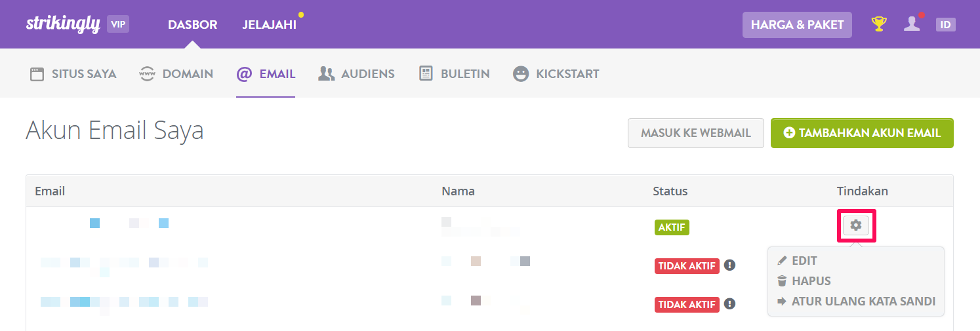Screen dimensions: 980x331
Task: Click the AKTIF status badge
Action: (672, 227)
